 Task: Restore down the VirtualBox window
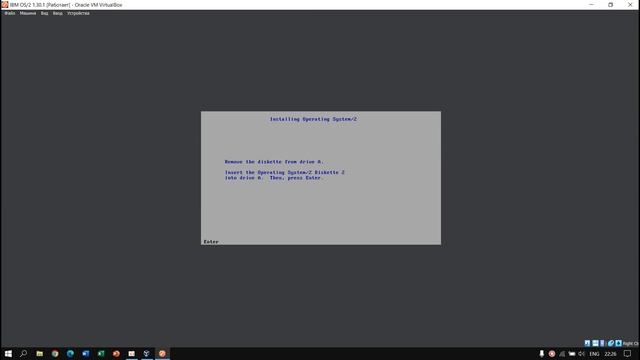pyautogui.click(x=611, y=4)
